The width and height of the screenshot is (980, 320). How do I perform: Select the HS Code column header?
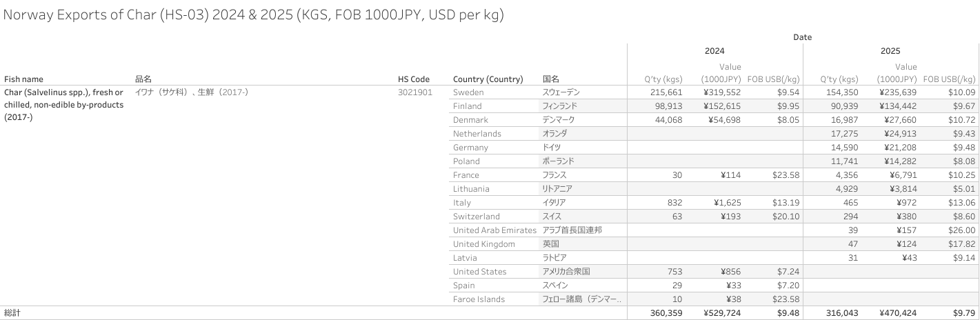pos(414,79)
